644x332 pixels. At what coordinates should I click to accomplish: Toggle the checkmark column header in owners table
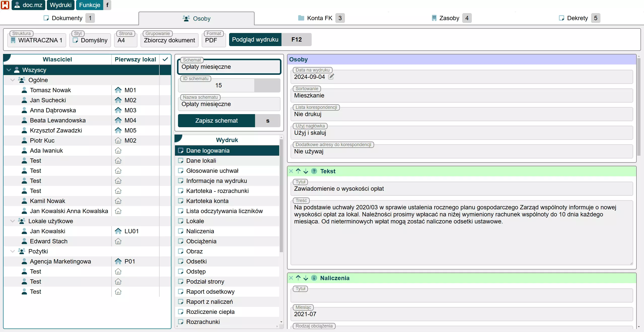pyautogui.click(x=165, y=59)
